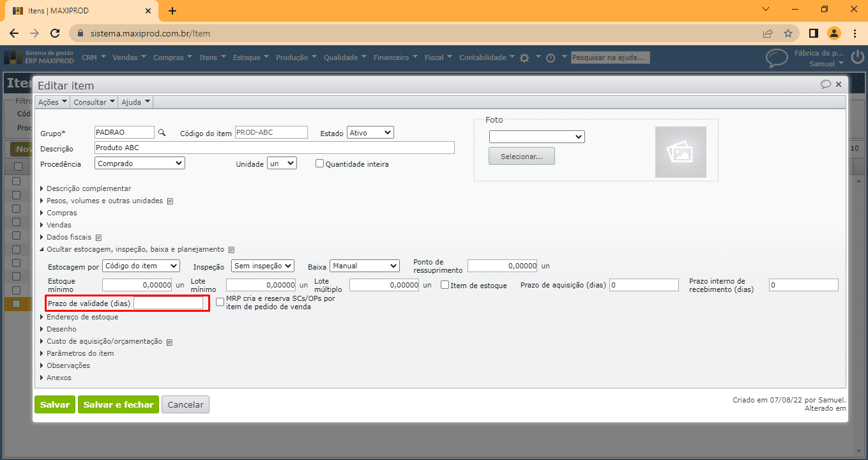Open Estocagem por dropdown
868x460 pixels.
pyautogui.click(x=141, y=265)
